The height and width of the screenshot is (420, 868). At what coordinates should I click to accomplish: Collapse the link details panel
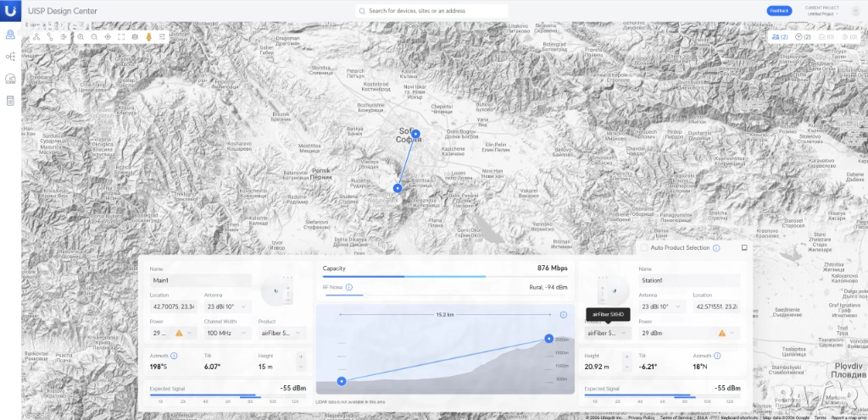[744, 248]
